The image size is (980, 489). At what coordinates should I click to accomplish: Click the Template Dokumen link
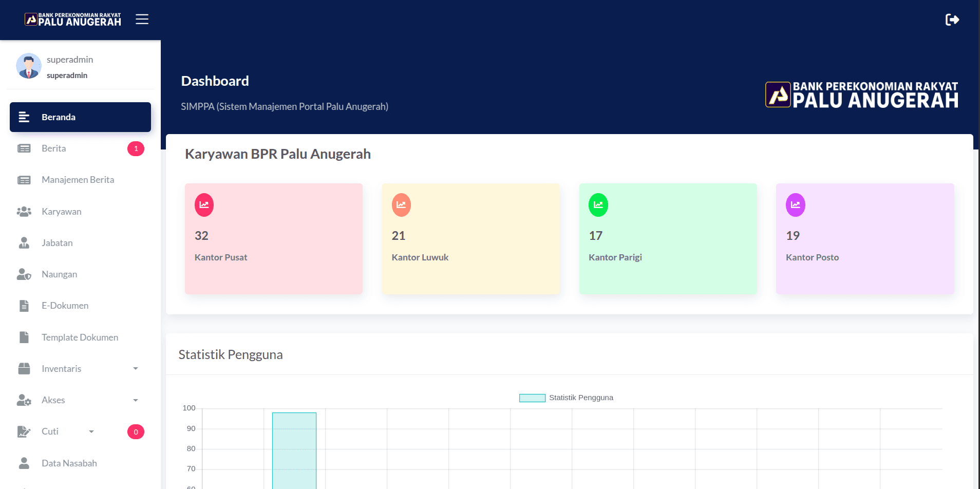pos(80,337)
